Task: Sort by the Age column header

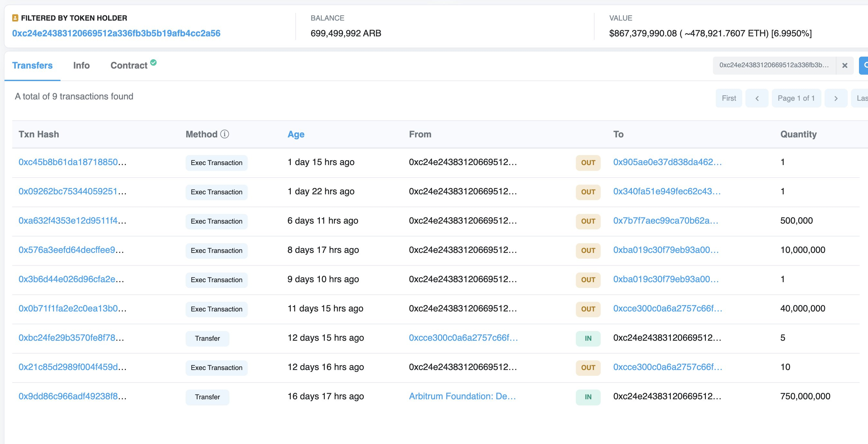Action: tap(296, 134)
